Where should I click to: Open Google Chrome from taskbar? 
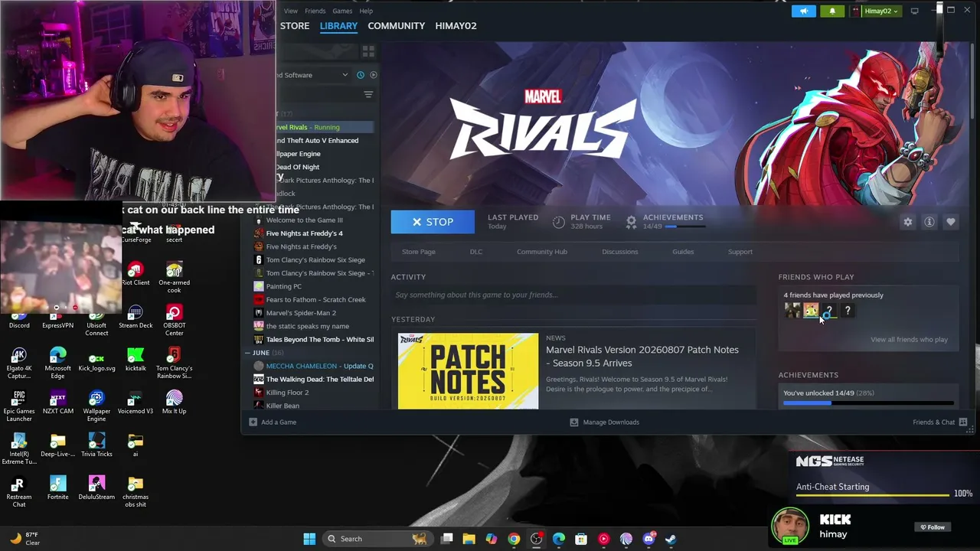[x=514, y=539]
